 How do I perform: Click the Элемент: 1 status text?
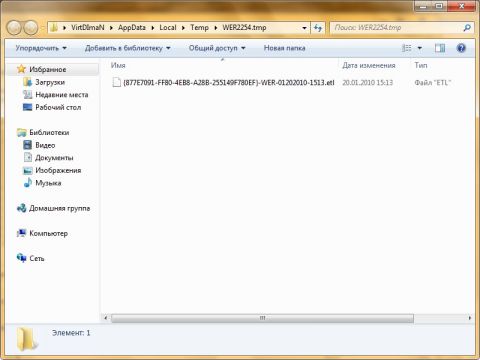coord(71,333)
